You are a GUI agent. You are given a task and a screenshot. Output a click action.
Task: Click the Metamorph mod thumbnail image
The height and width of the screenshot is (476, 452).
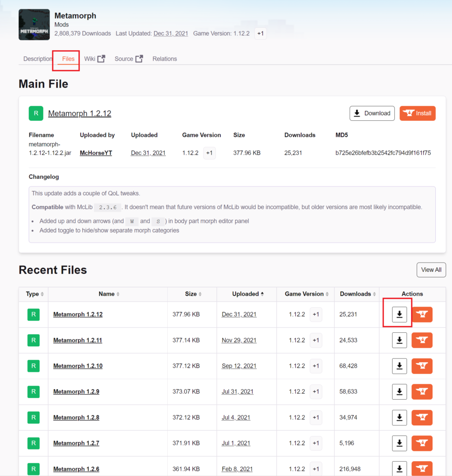point(34,24)
